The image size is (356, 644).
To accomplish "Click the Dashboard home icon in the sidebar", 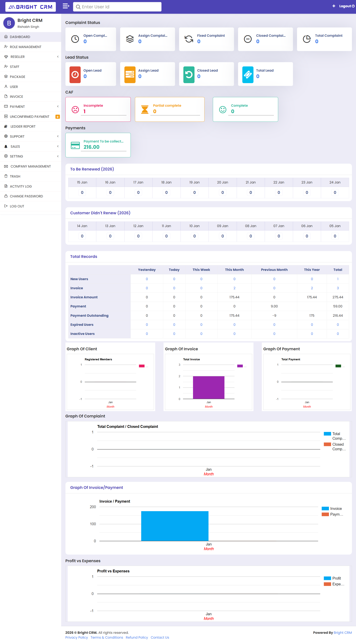I will (x=6, y=37).
